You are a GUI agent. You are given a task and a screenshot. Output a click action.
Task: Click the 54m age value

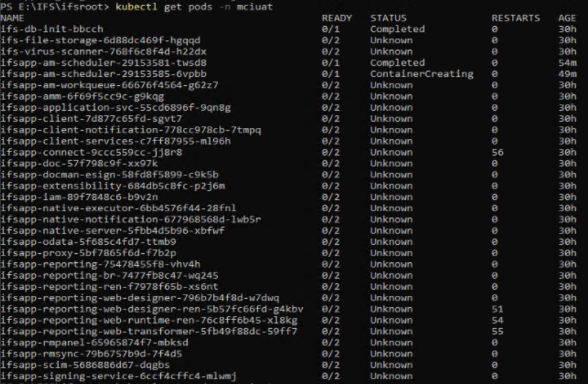(567, 63)
